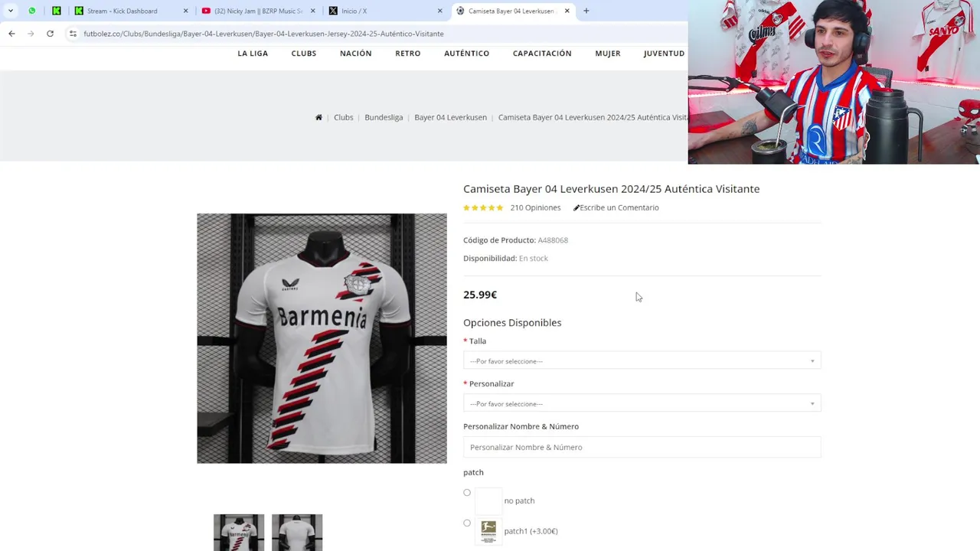Click the Personalizar Nombre & Número field

coord(642,447)
